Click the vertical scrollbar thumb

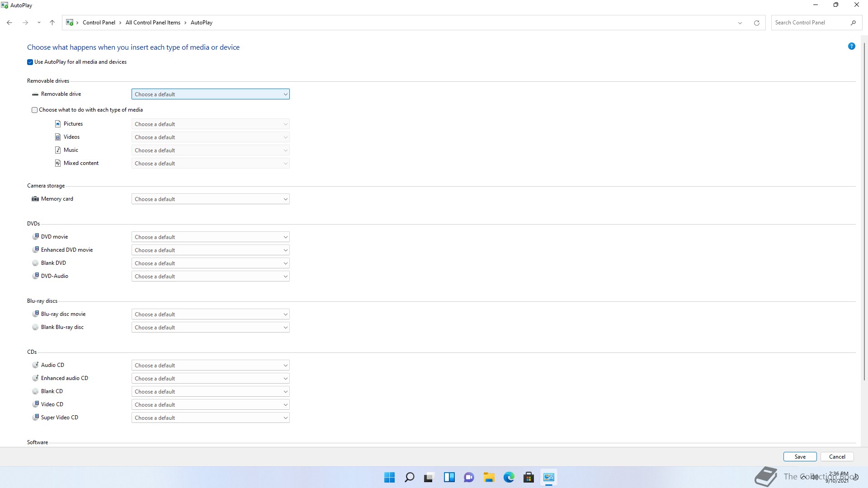pyautogui.click(x=864, y=211)
